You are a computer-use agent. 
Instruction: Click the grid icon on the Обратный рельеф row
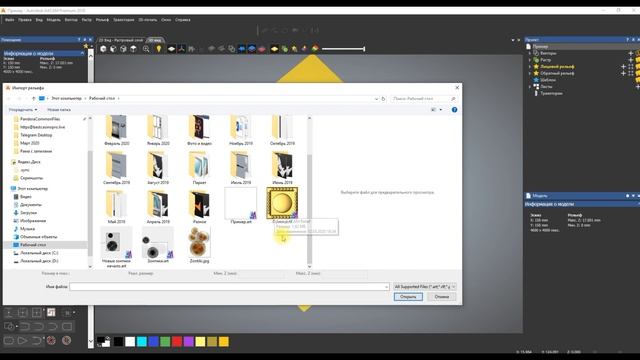coord(631,73)
